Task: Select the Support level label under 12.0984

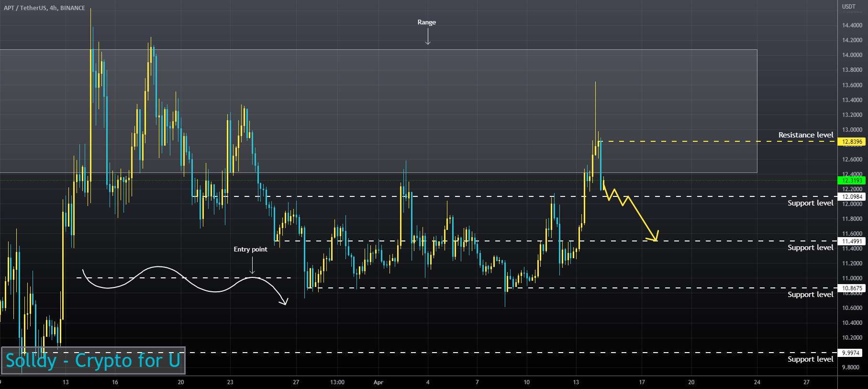Action: coord(811,203)
